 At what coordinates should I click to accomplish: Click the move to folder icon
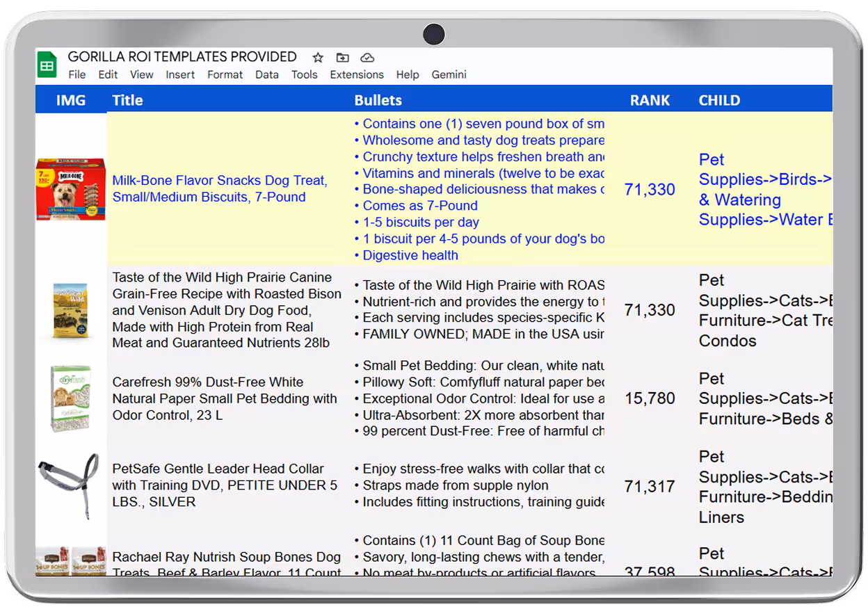click(342, 58)
